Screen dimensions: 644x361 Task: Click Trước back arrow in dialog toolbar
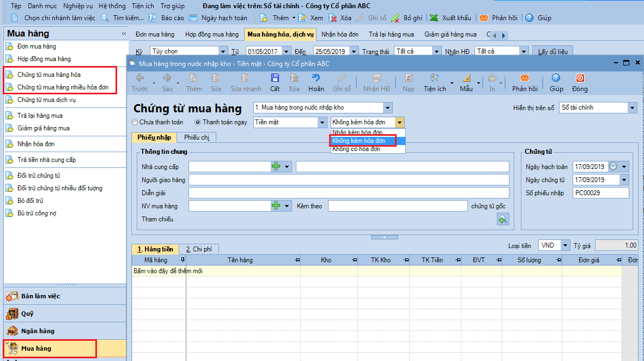(139, 78)
